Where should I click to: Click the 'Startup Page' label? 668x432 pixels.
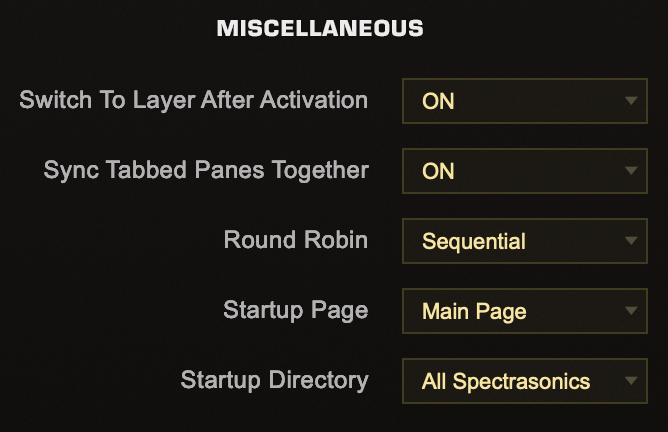pyautogui.click(x=296, y=310)
